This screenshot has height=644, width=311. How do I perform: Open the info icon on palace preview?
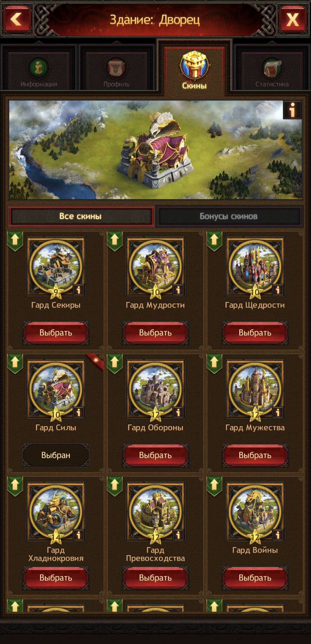click(292, 110)
